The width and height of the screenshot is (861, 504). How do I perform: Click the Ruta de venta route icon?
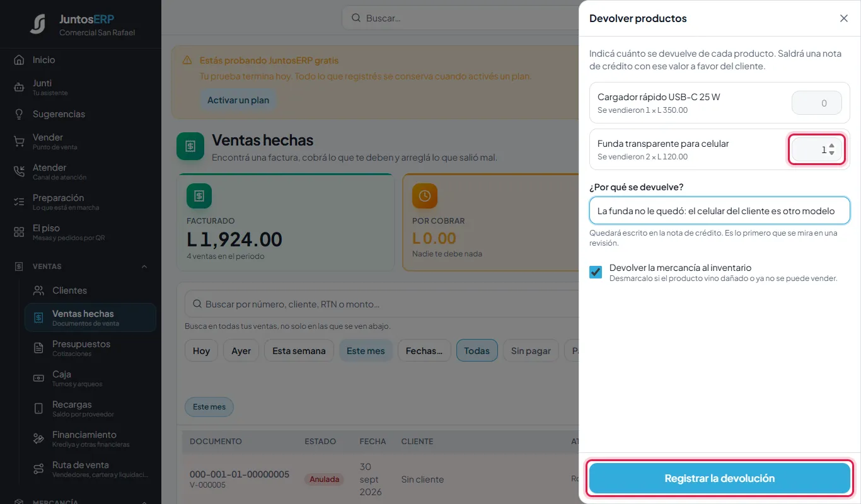pos(38,469)
